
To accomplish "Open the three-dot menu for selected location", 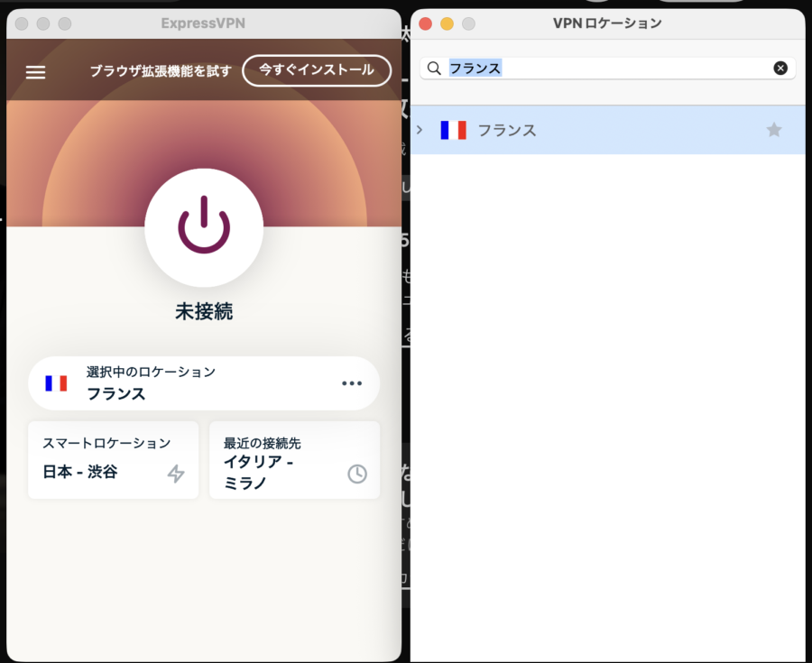I will click(x=352, y=383).
